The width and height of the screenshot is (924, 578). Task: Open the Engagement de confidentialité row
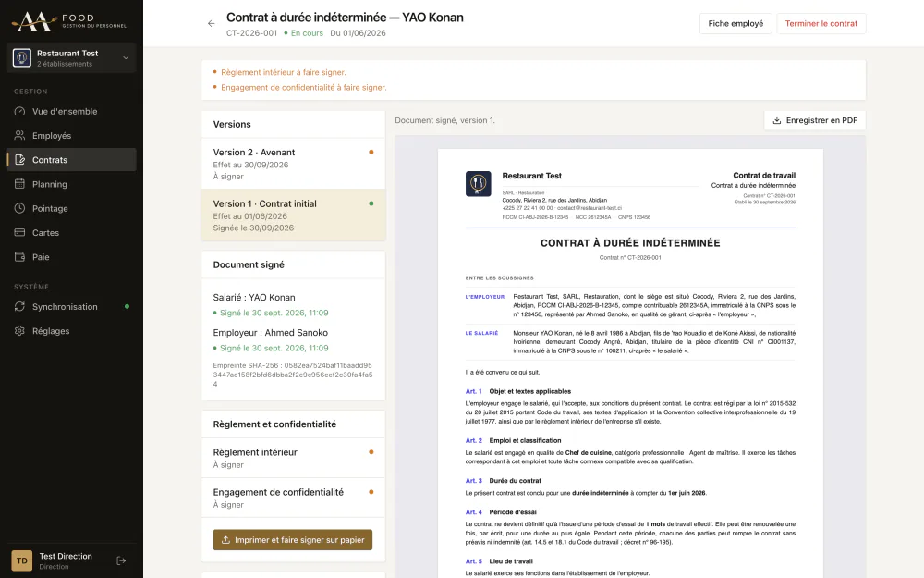[294, 498]
